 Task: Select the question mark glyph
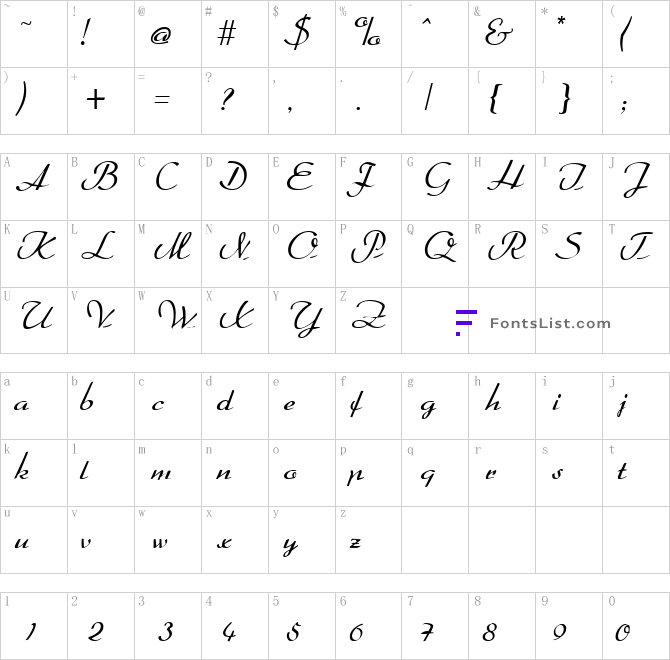tap(227, 99)
